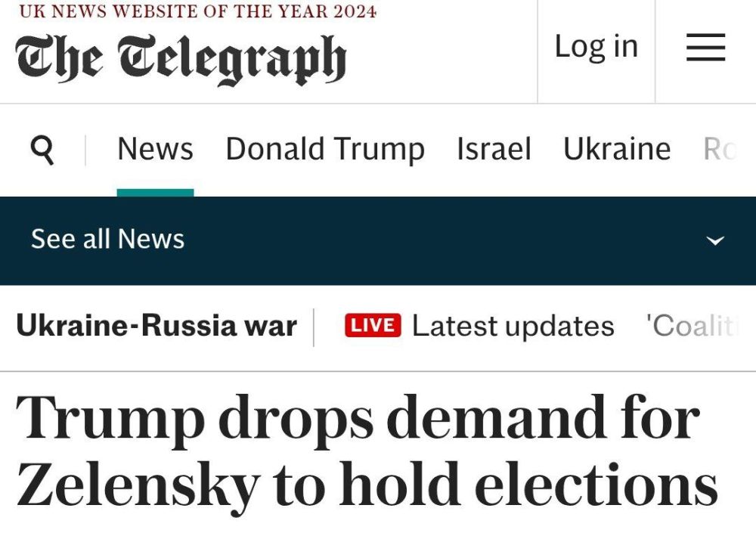Click the search magnifier icon
This screenshot has width=756, height=533.
(43, 150)
